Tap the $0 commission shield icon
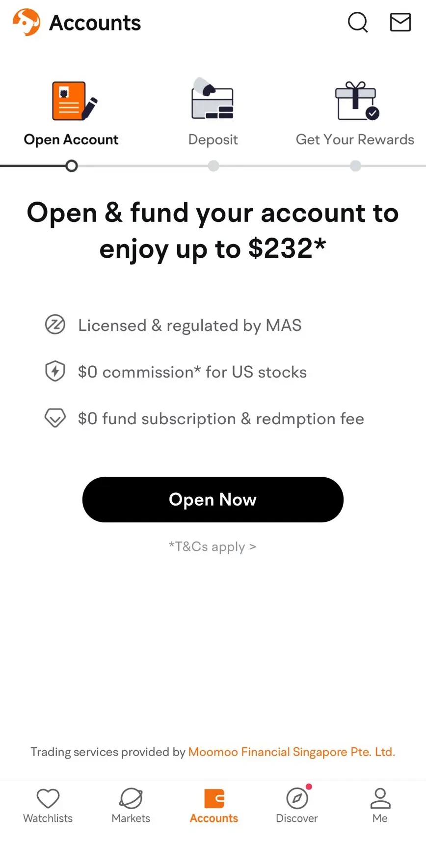Viewport: 426px width, 868px height. pos(55,371)
